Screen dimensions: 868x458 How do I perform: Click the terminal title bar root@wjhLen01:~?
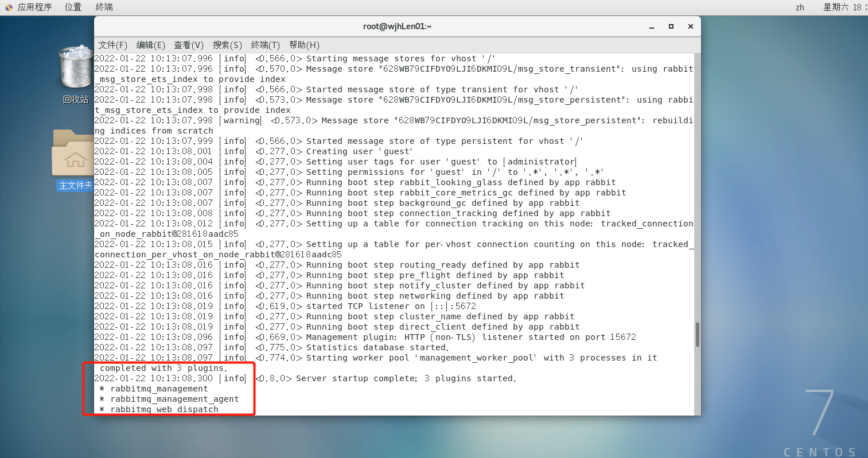397,26
